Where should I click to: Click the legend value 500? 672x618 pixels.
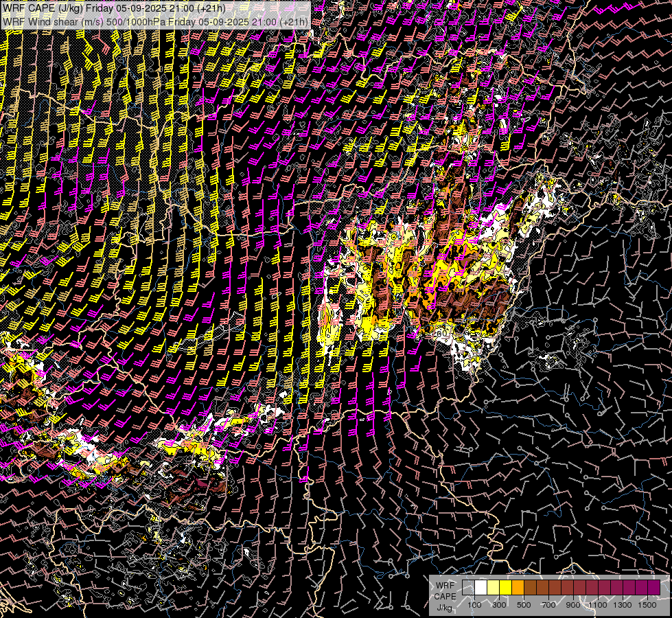tap(524, 605)
